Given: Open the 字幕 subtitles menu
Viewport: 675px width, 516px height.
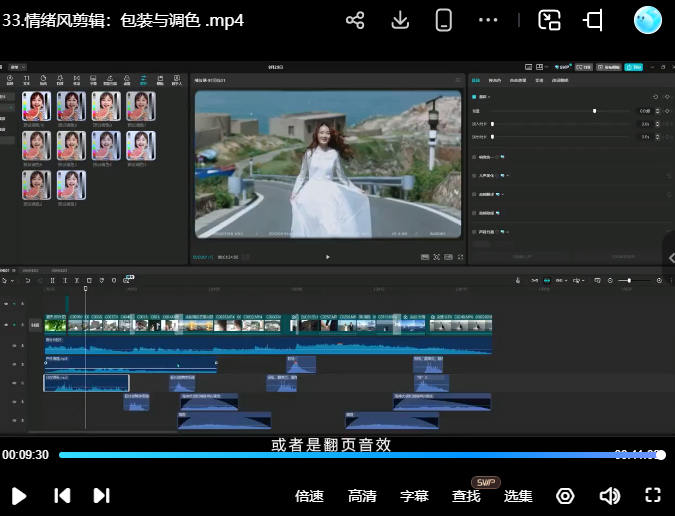Looking at the screenshot, I should (x=414, y=496).
